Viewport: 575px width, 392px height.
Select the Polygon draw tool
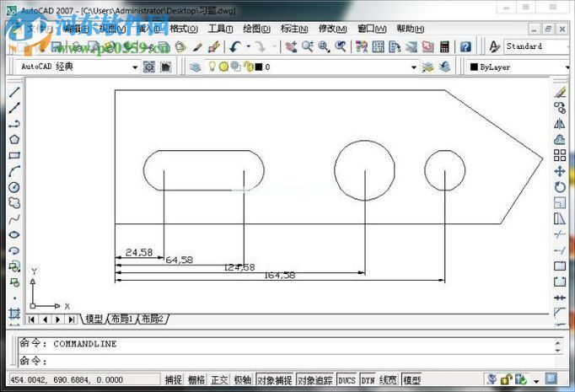(14, 140)
